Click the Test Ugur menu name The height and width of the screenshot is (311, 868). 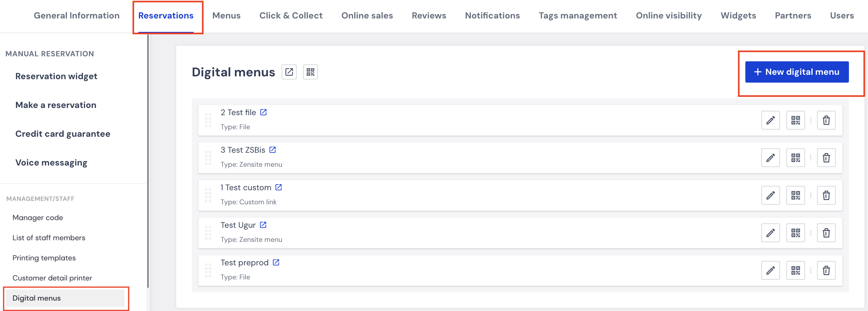point(238,225)
